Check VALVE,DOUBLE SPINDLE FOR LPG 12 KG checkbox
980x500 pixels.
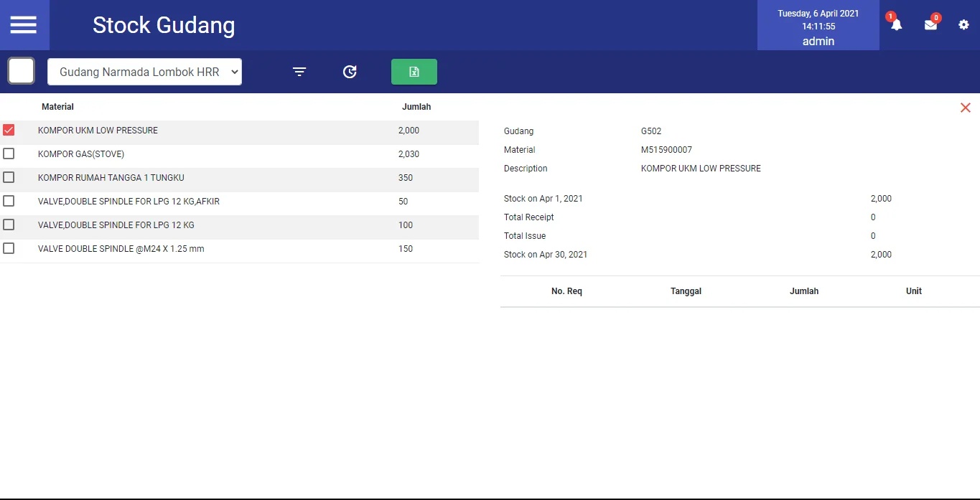click(9, 225)
